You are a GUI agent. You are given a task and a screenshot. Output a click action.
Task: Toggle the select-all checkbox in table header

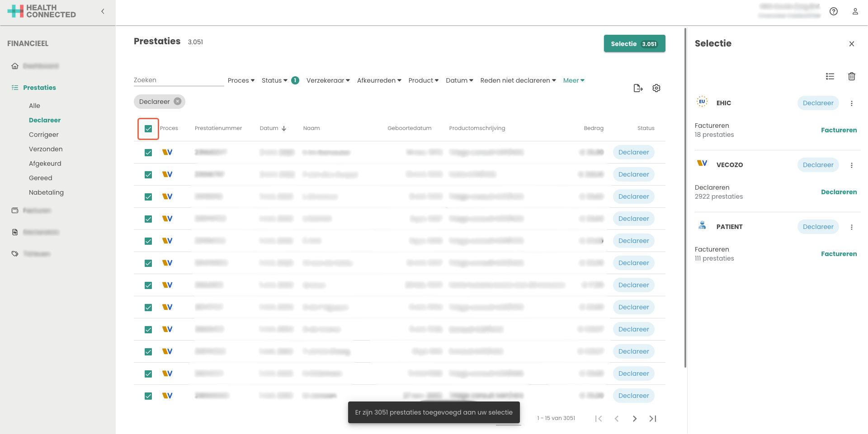click(148, 129)
